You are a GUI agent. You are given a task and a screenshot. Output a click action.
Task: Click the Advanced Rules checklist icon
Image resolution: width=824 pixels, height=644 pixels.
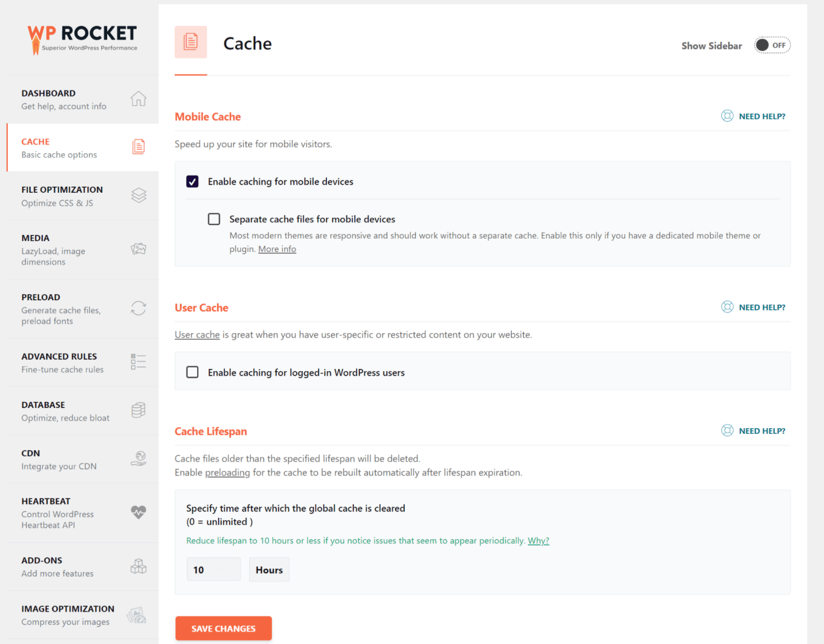point(138,361)
